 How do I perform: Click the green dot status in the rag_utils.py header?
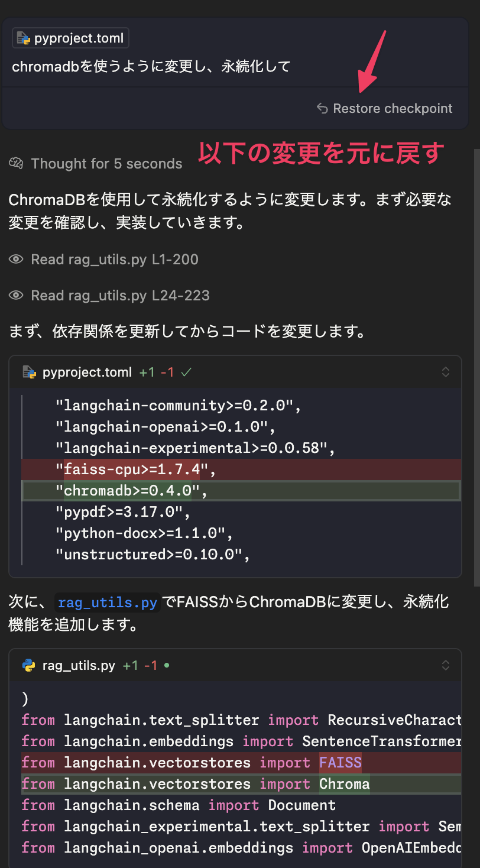(167, 665)
